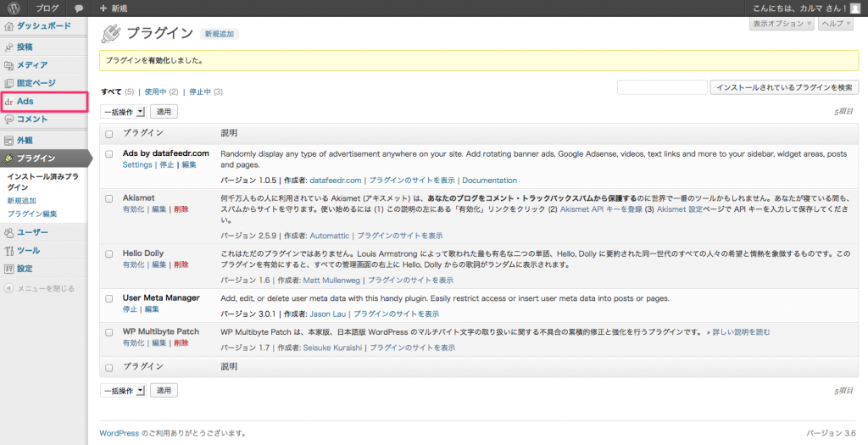This screenshot has height=445, width=868.
Task: Open Settings link for Ads by datafeedr.com
Action: [137, 165]
